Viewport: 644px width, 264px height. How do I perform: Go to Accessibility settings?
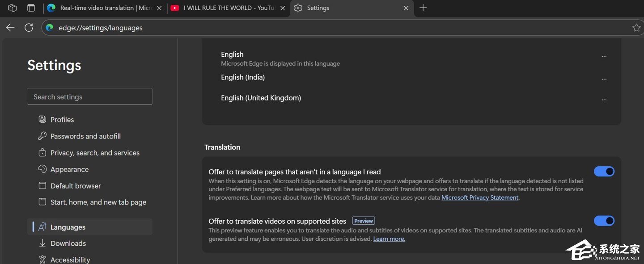[69, 259]
